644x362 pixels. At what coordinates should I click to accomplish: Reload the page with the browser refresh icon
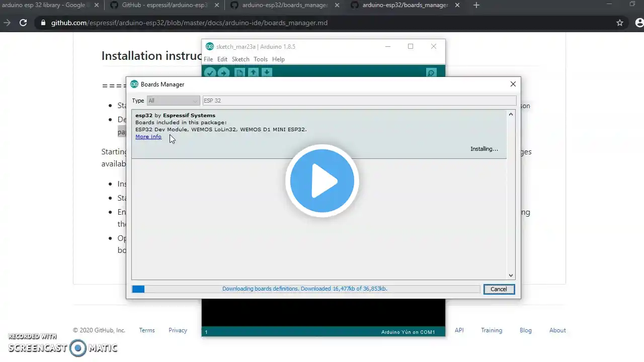click(23, 23)
